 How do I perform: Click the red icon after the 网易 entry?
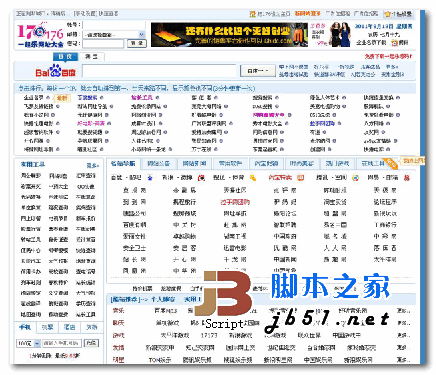tap(407, 178)
